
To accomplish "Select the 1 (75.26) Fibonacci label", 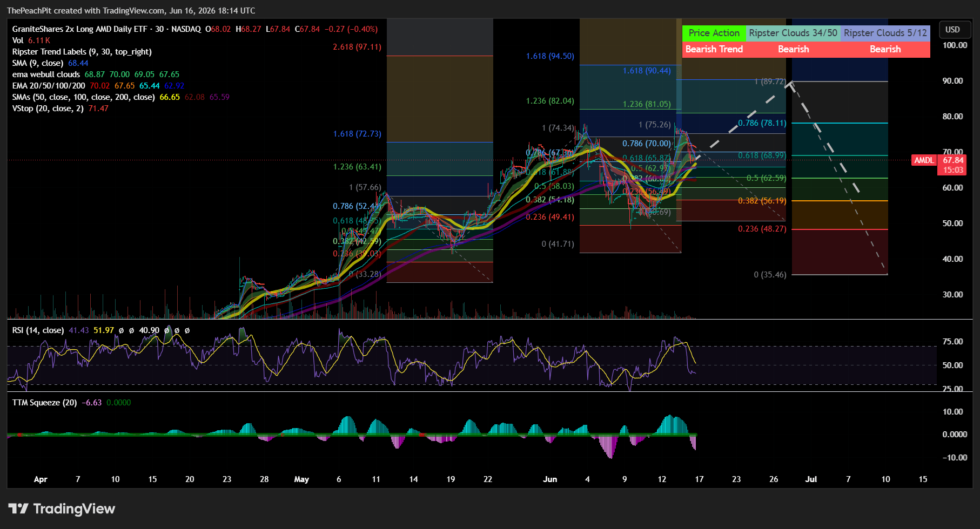I will (x=655, y=125).
